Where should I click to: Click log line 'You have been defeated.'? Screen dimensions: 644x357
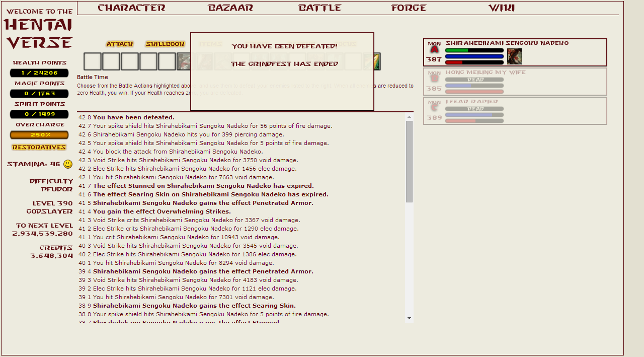point(134,117)
